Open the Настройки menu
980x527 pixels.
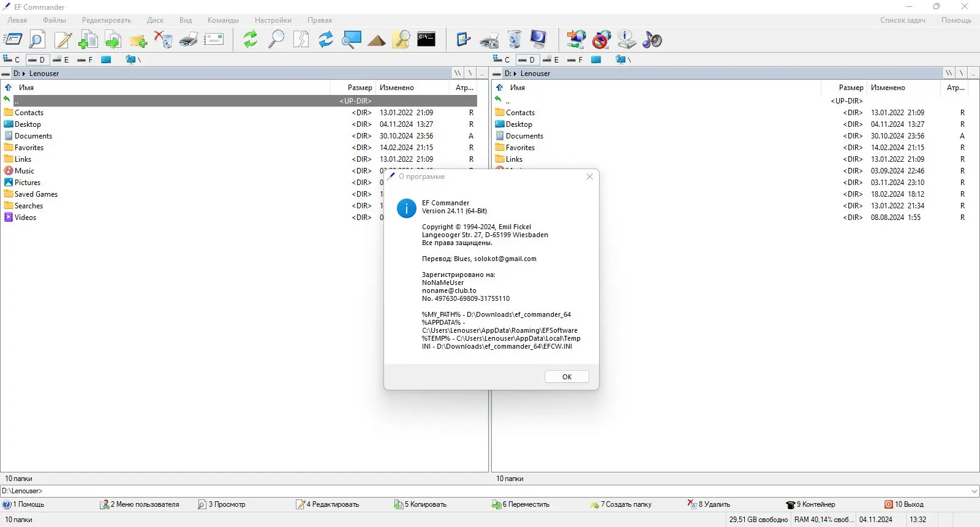click(x=273, y=20)
